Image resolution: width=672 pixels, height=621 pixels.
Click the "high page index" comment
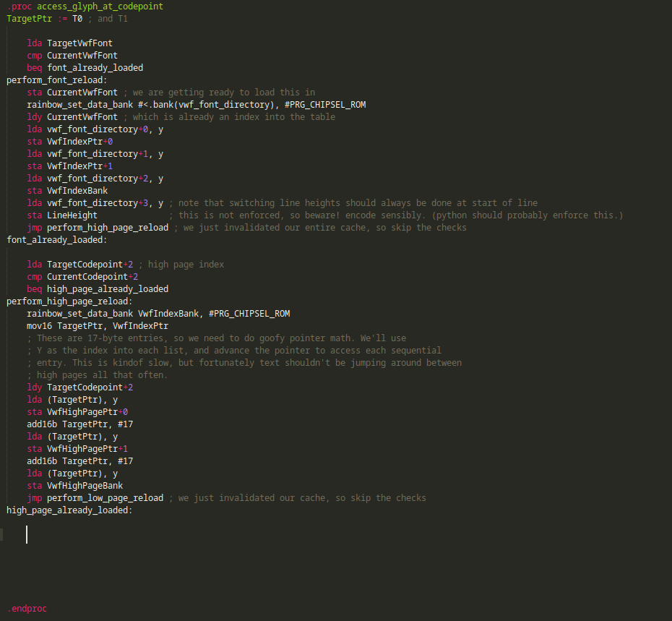coord(186,265)
